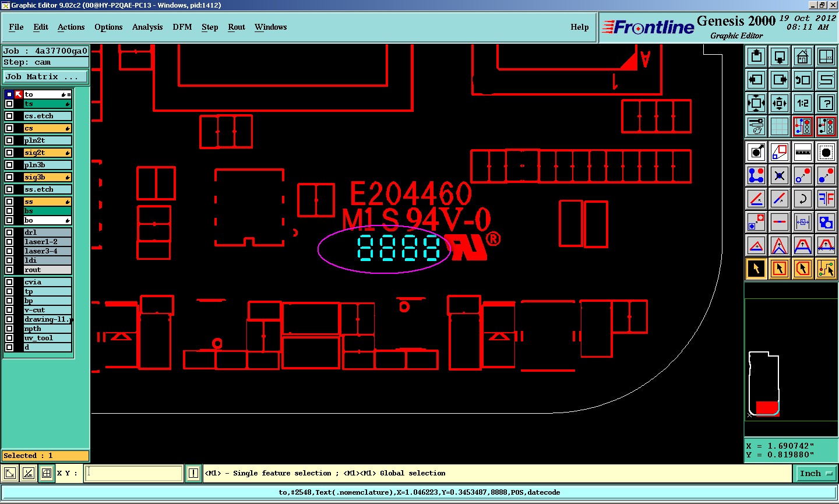Open the Job Matrix ... button
This screenshot has width=839, height=504.
pos(45,77)
